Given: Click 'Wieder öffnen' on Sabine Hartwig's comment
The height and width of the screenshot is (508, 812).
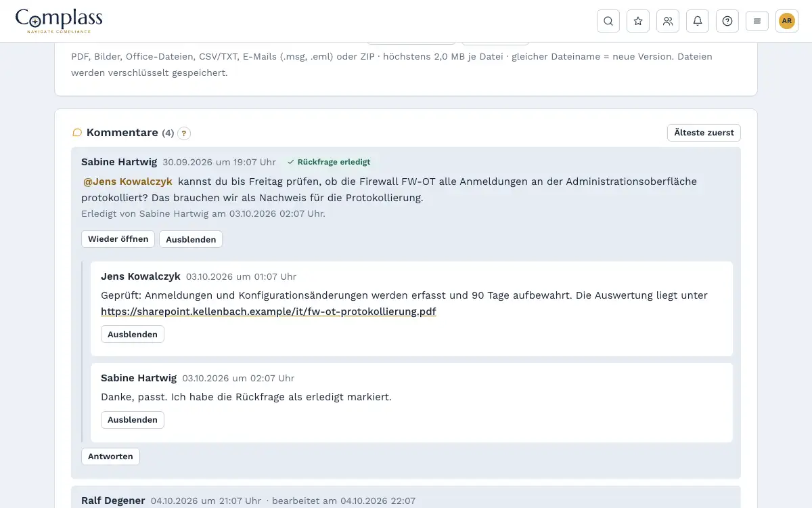Looking at the screenshot, I should (118, 239).
